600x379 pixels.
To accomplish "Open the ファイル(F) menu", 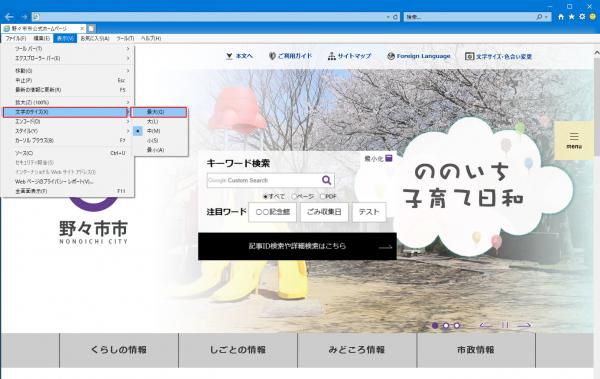I will [16, 38].
